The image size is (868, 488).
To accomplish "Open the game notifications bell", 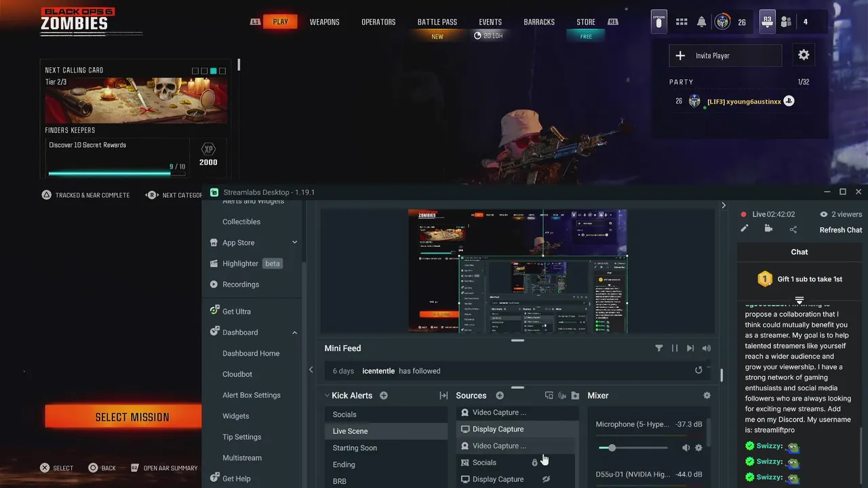I will tap(702, 22).
